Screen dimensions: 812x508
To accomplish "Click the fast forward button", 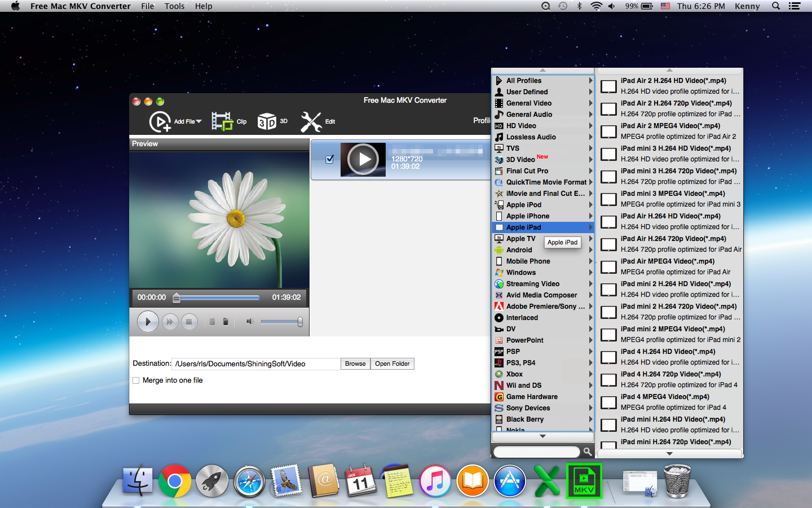I will pyautogui.click(x=169, y=322).
